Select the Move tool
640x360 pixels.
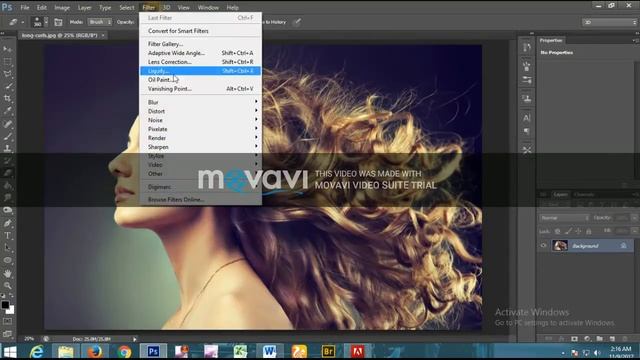[x=8, y=49]
